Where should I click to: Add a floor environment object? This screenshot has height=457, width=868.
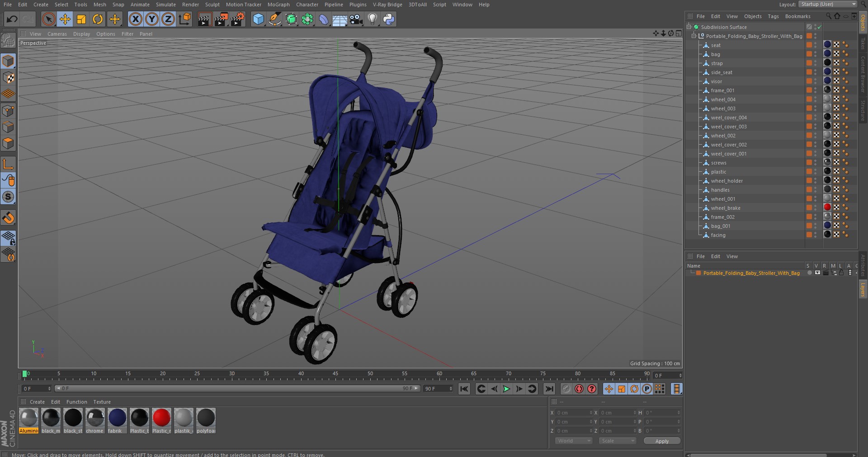pyautogui.click(x=340, y=19)
